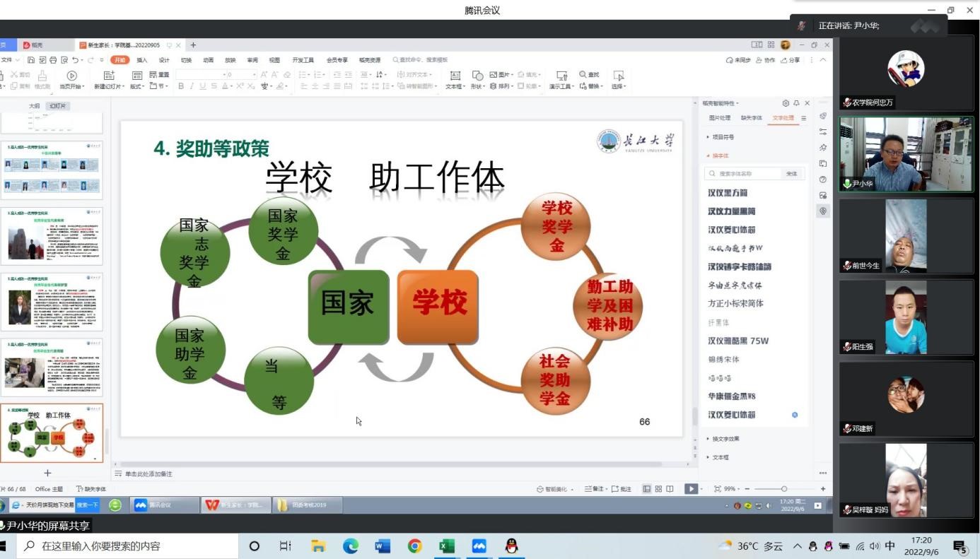Switch to slide sorter grid view icon
The height and width of the screenshot is (559, 980).
click(658, 489)
